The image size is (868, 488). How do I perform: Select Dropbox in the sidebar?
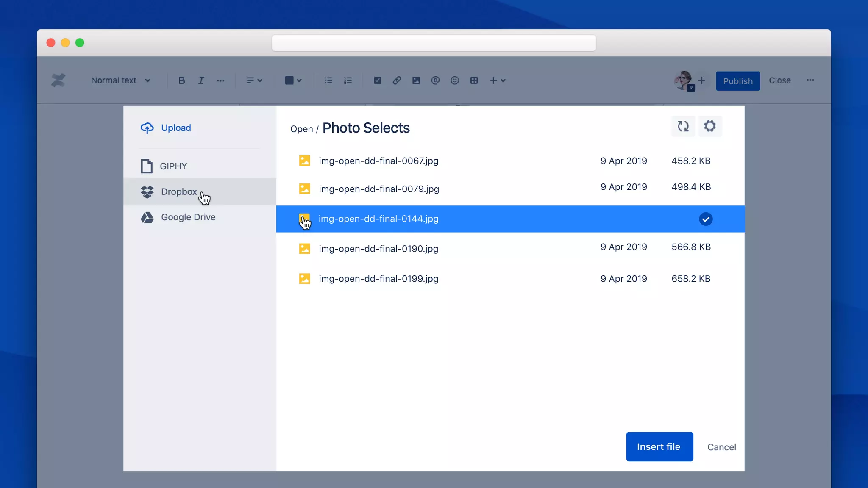coord(178,191)
